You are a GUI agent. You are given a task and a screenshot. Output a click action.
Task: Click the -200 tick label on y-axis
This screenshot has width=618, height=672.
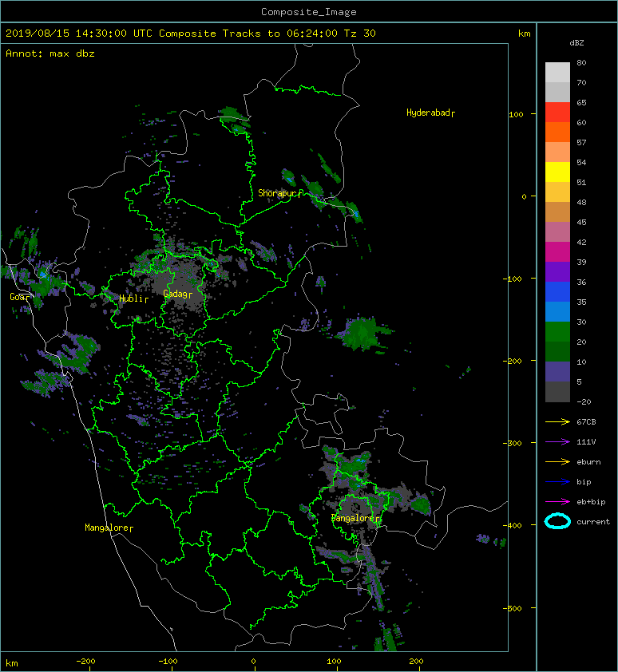coord(513,361)
